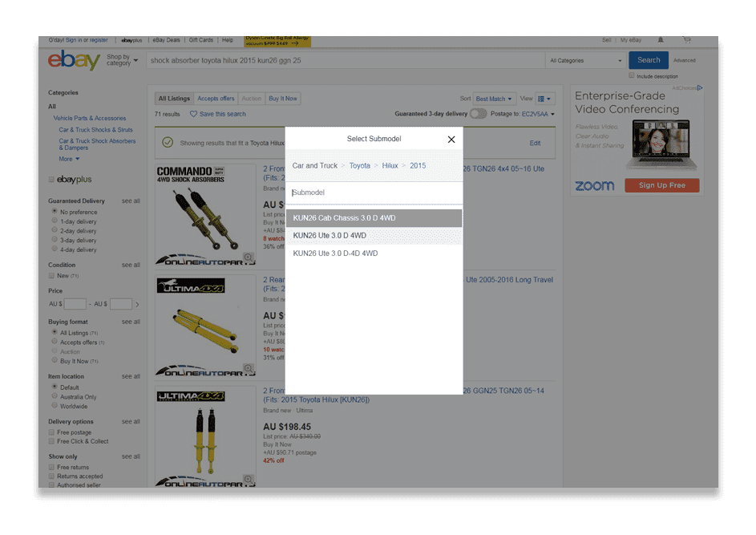Click the register link
This screenshot has height=535, width=756.
99,40
